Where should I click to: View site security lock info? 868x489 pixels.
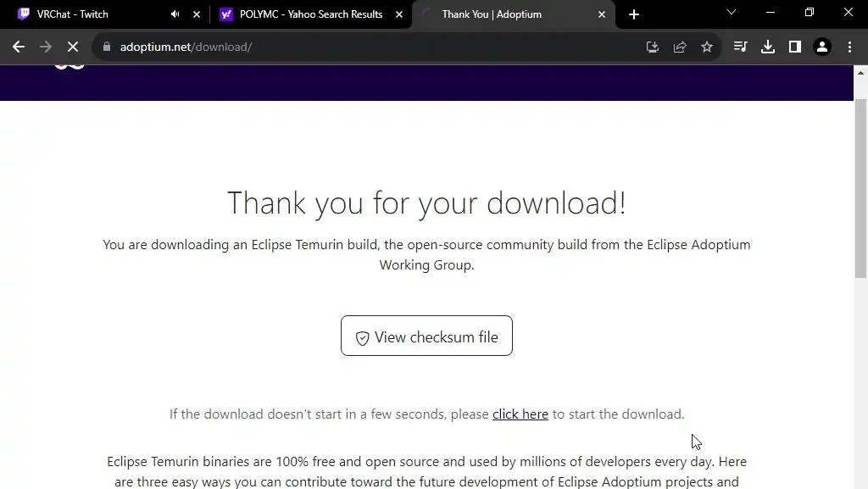pos(107,47)
